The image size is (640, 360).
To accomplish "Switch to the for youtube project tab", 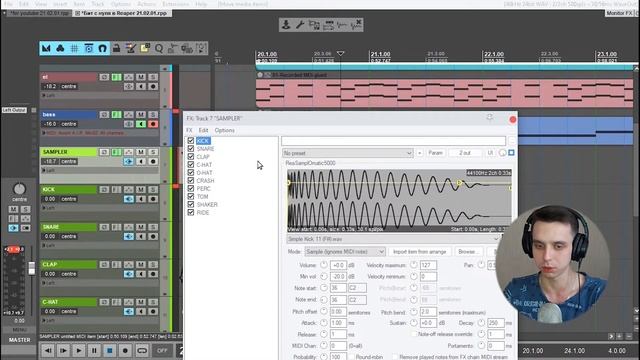I will pyautogui.click(x=39, y=13).
